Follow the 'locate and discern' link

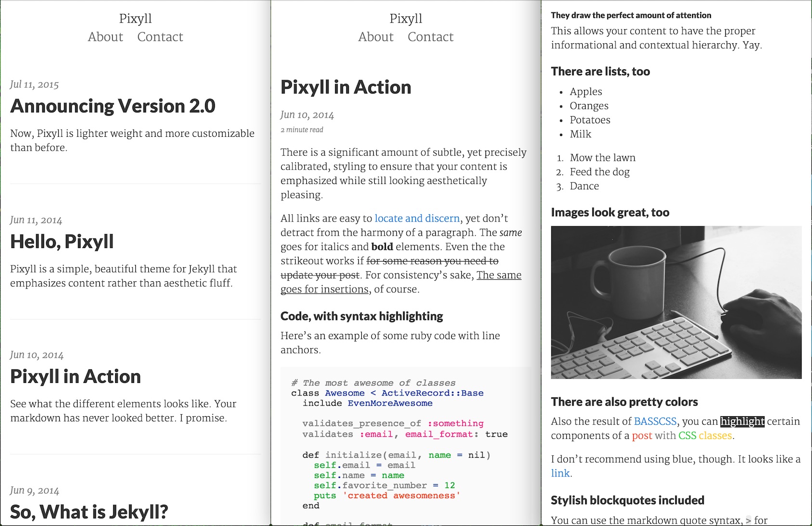[x=417, y=218]
